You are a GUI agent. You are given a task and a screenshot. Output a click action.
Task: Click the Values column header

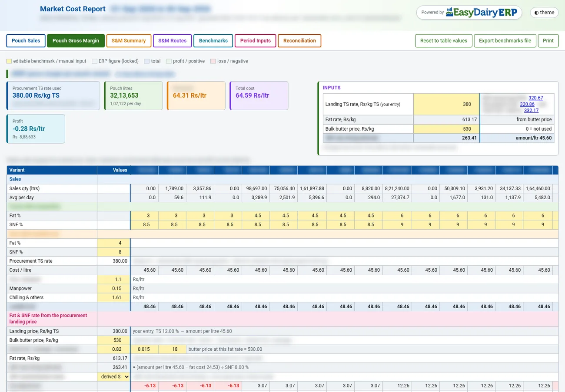pyautogui.click(x=113, y=170)
